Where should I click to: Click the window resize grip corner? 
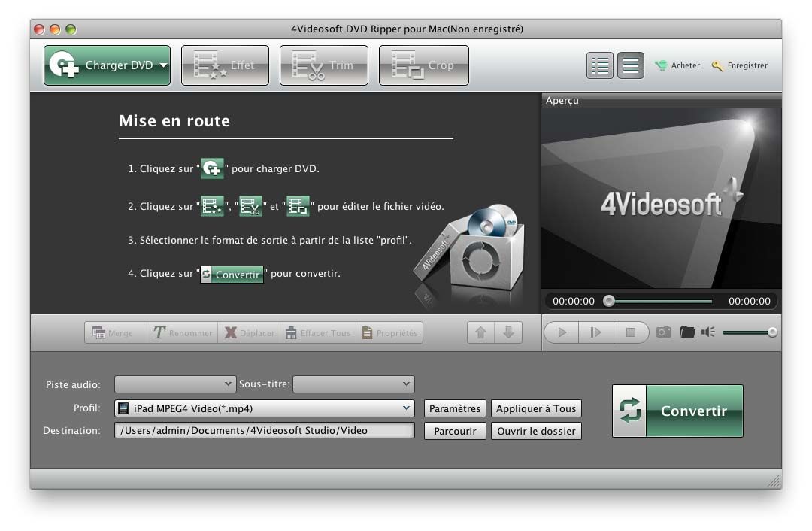[x=774, y=482]
